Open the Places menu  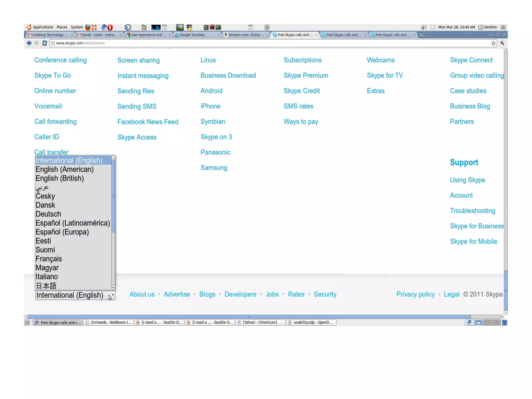coord(62,27)
